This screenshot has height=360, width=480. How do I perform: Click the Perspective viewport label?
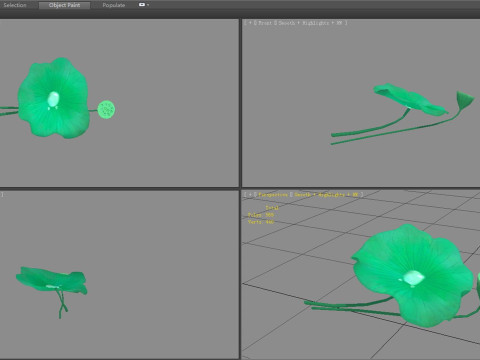273,194
